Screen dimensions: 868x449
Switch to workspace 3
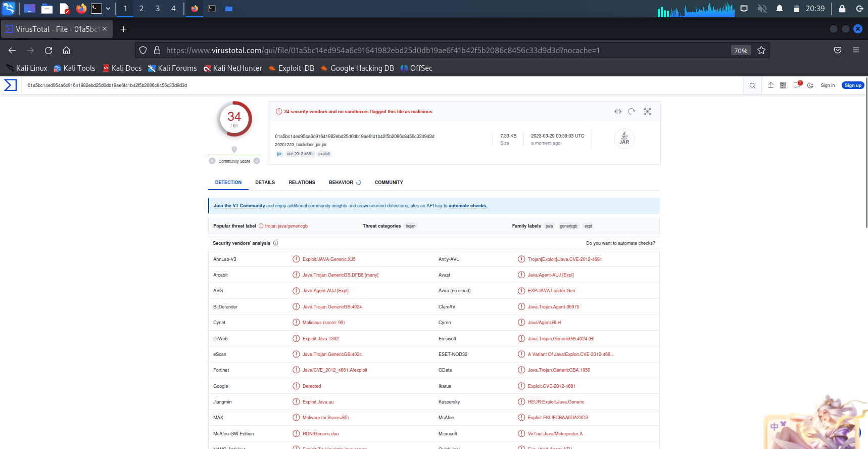[x=158, y=9]
